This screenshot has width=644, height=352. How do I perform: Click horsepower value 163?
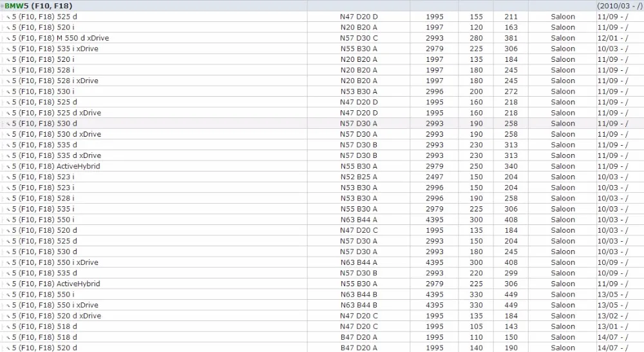(511, 27)
